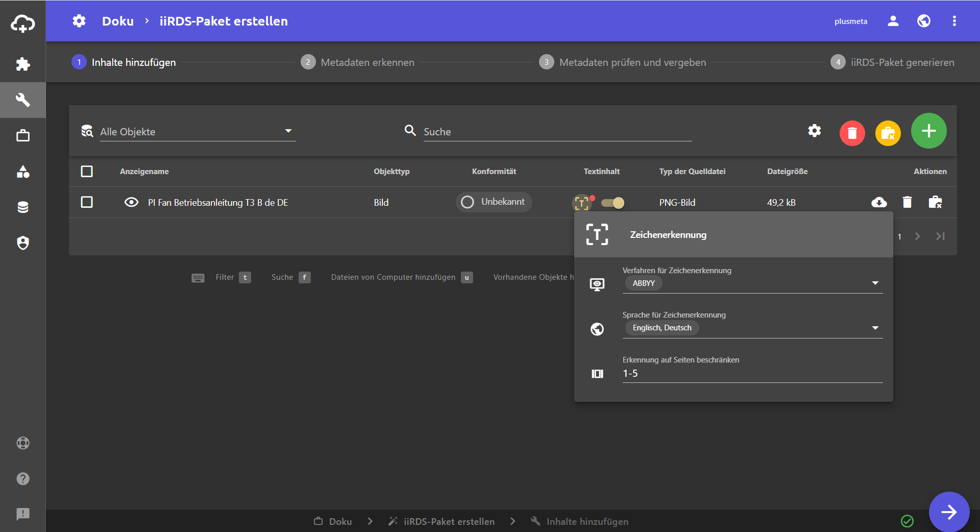
Task: Open the globe language icon in header
Action: coord(924,21)
